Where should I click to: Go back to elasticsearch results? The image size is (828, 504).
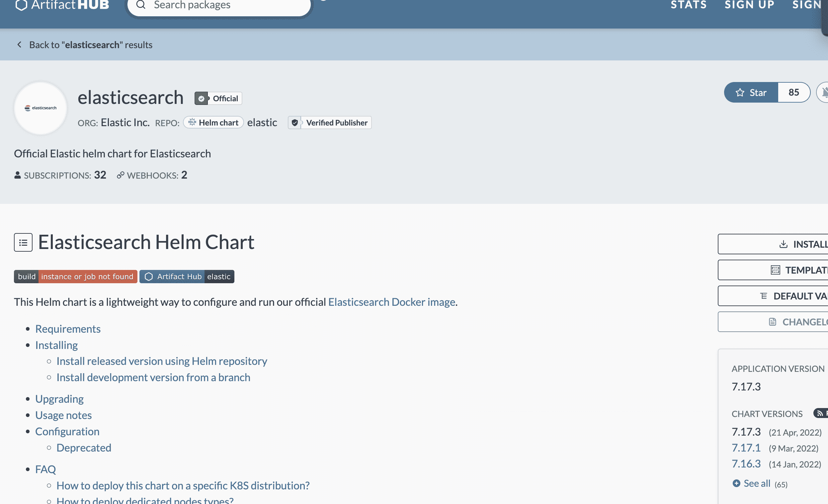click(91, 45)
